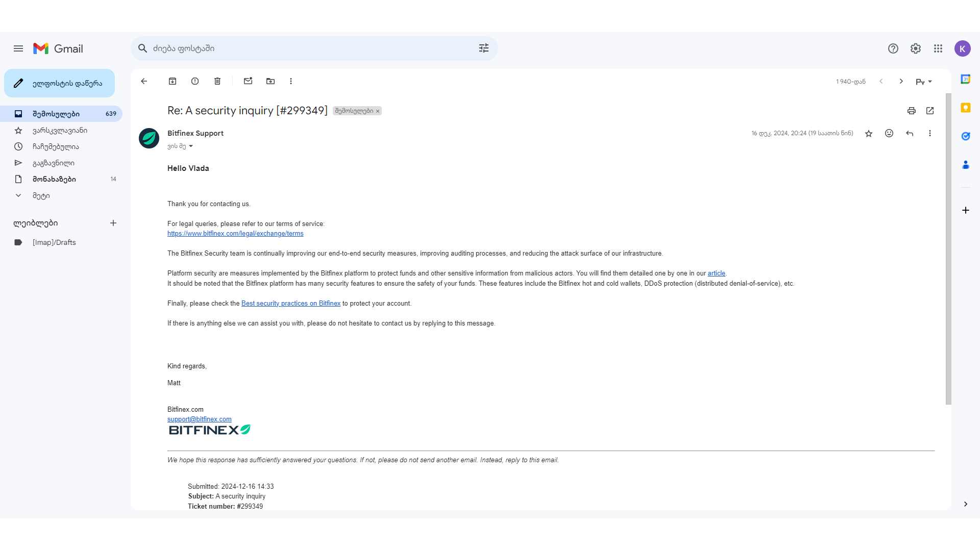Open input tools language dropdown

pyautogui.click(x=924, y=82)
